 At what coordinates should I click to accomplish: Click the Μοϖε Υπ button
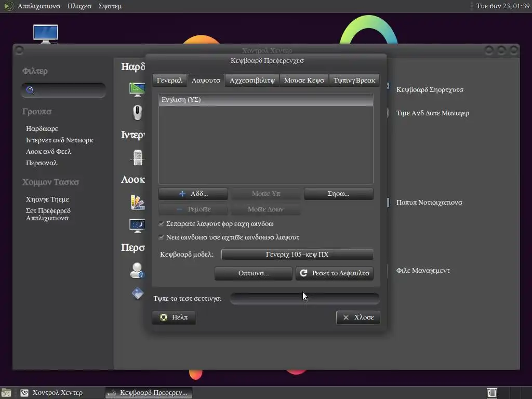point(266,194)
